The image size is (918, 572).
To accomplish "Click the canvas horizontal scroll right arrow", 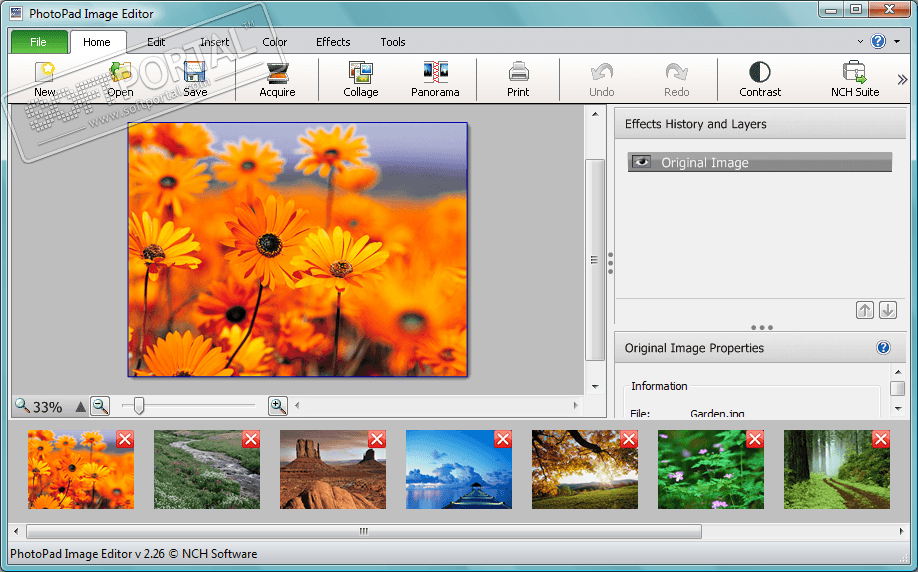I will (x=576, y=405).
